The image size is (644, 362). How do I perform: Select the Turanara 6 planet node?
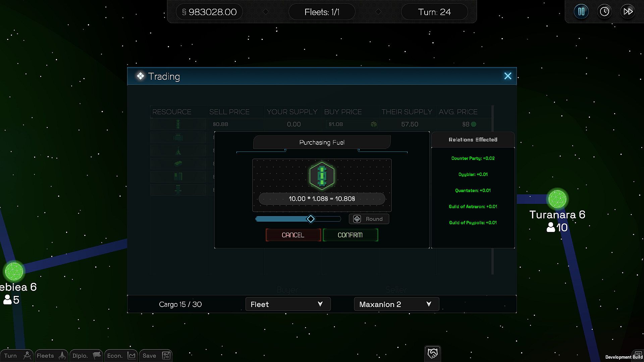pos(557,199)
